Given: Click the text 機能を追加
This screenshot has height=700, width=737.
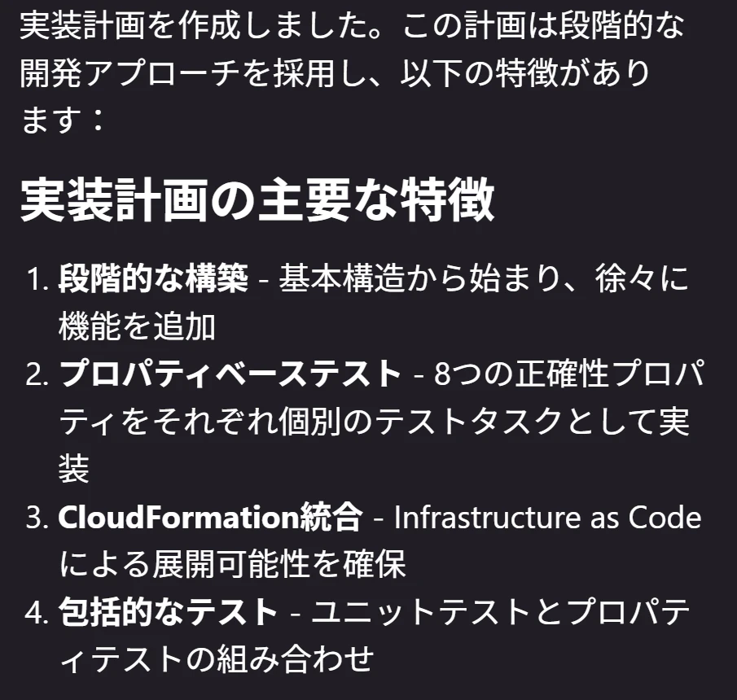Looking at the screenshot, I should 138,326.
